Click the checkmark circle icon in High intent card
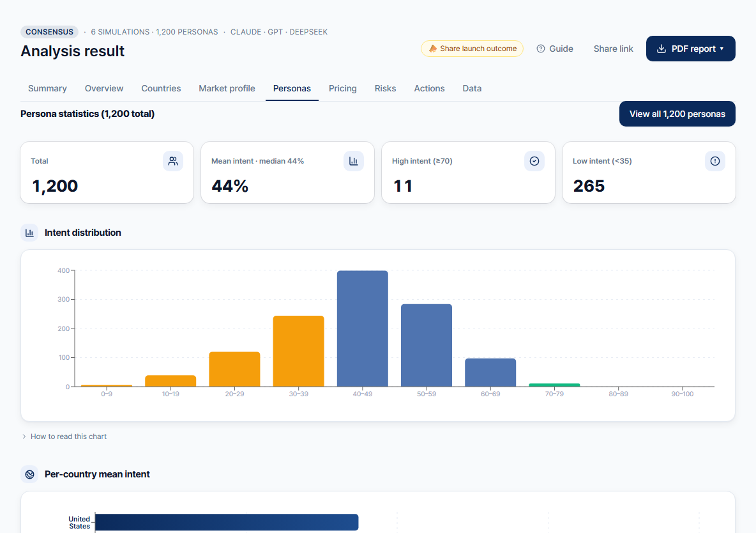 click(x=534, y=161)
